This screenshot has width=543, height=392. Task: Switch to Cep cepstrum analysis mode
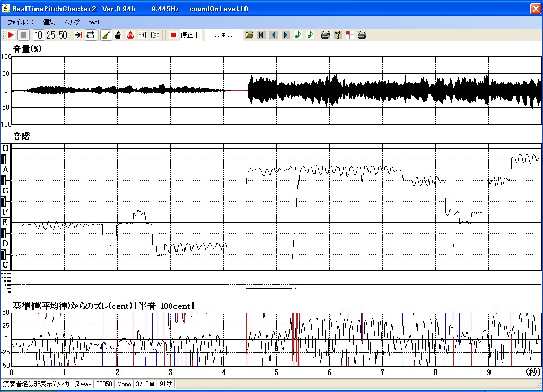(155, 35)
